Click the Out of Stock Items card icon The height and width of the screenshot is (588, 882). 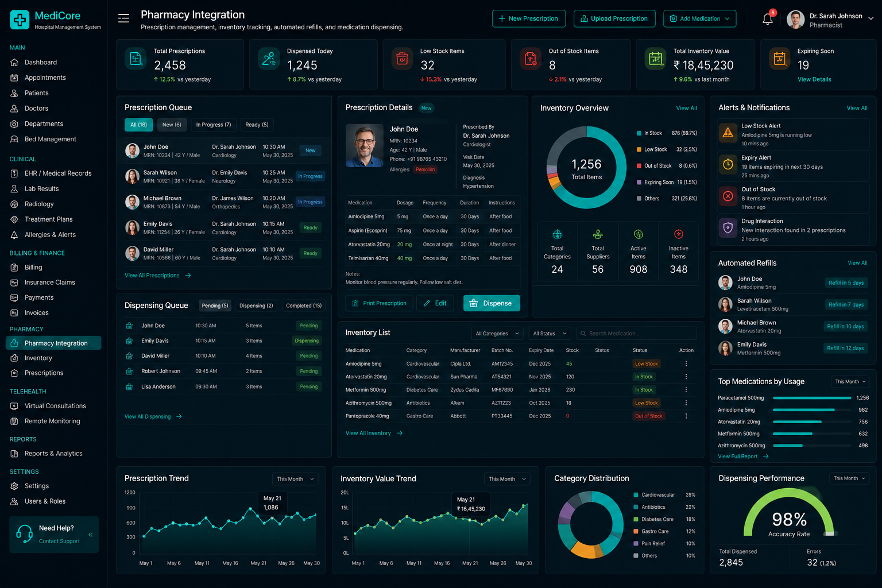(x=531, y=59)
